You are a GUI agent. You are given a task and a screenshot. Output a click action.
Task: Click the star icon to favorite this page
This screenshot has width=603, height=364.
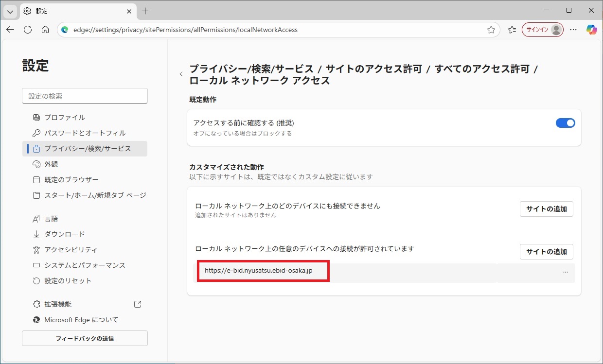pyautogui.click(x=491, y=30)
